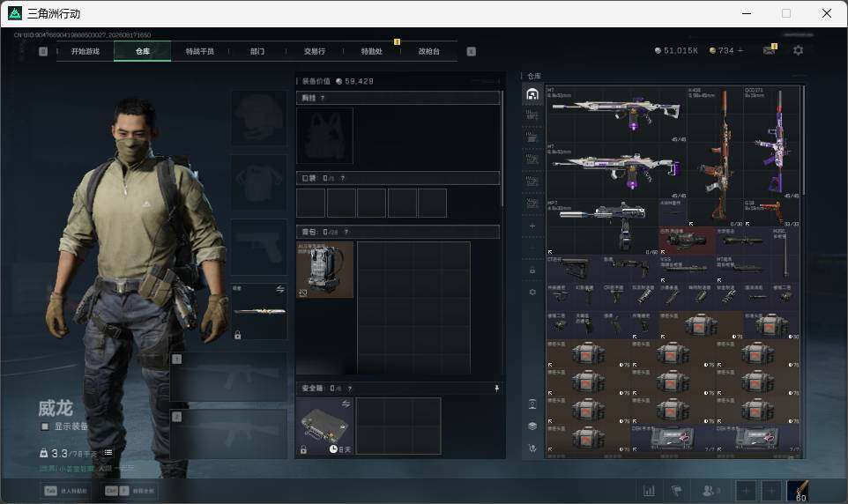Select the equipped backpack item
The width and height of the screenshot is (848, 504).
[324, 270]
